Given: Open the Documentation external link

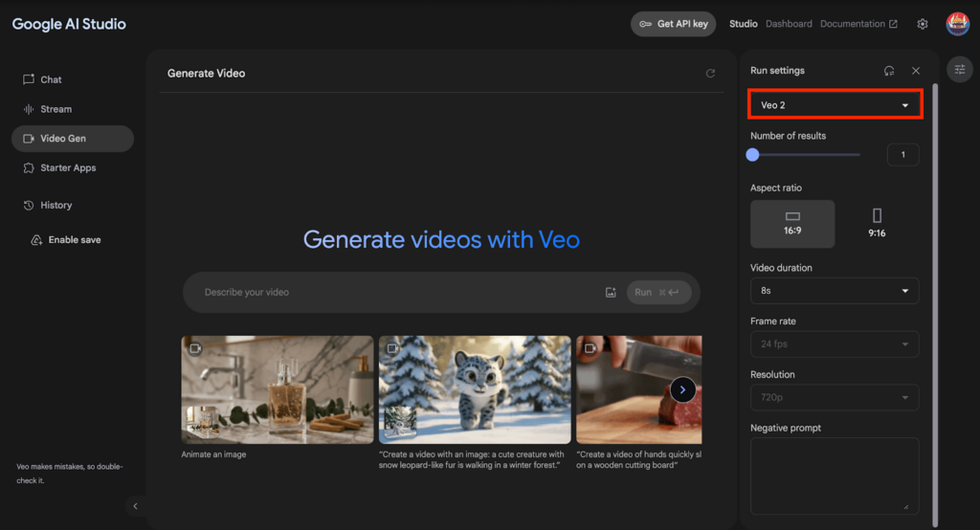Looking at the screenshot, I should coord(858,24).
